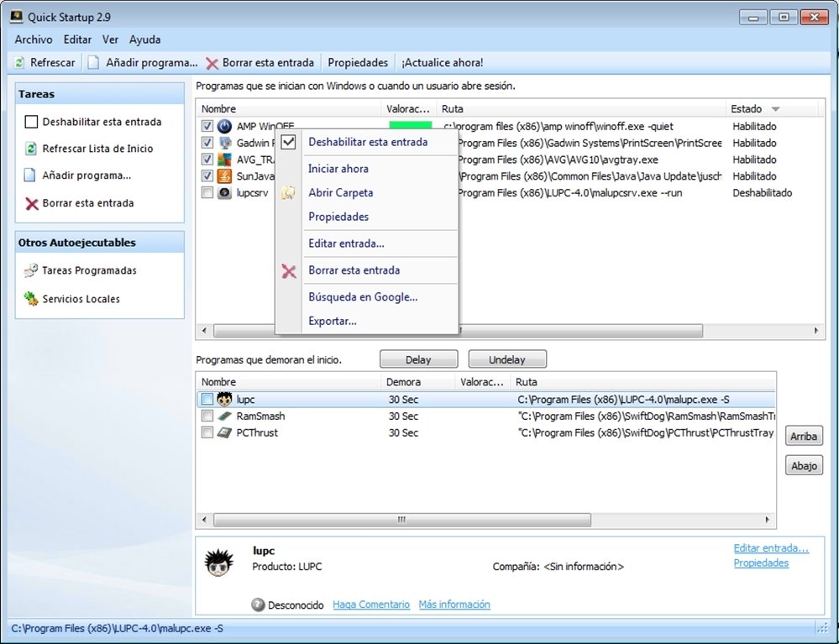Select the lupcsrv entry icon
The image size is (839, 644).
tap(225, 192)
